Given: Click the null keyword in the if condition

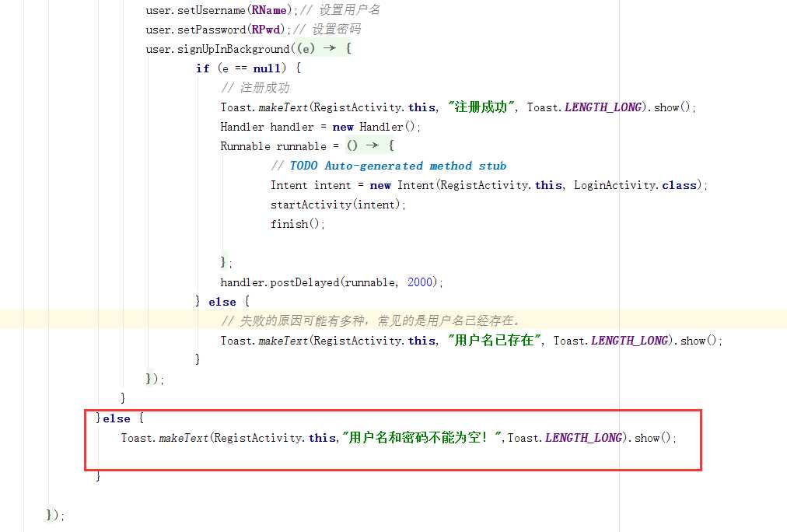Looking at the screenshot, I should [267, 68].
